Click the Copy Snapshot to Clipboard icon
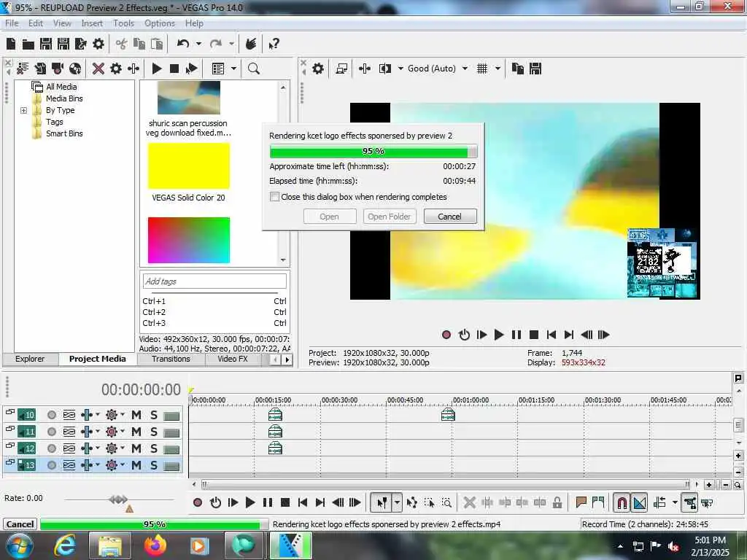 coord(517,69)
